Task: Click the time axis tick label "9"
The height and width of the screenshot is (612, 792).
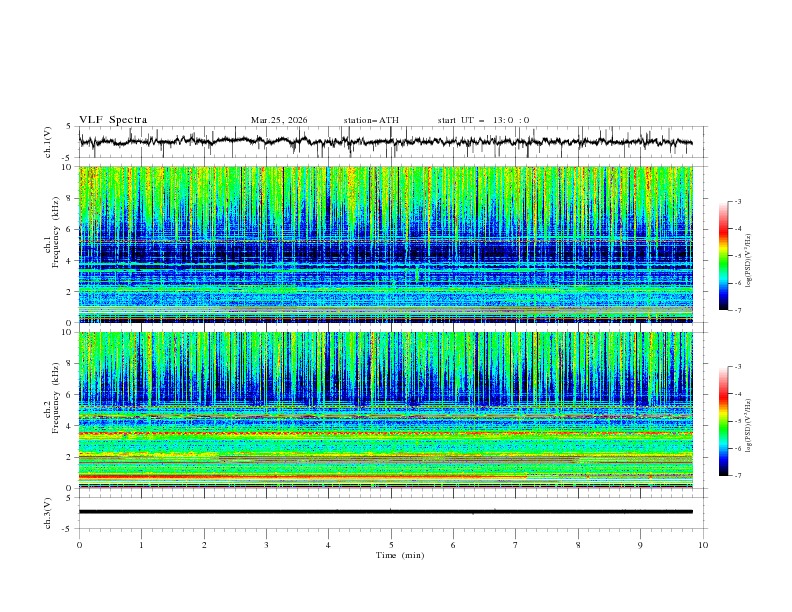Action: 640,545
